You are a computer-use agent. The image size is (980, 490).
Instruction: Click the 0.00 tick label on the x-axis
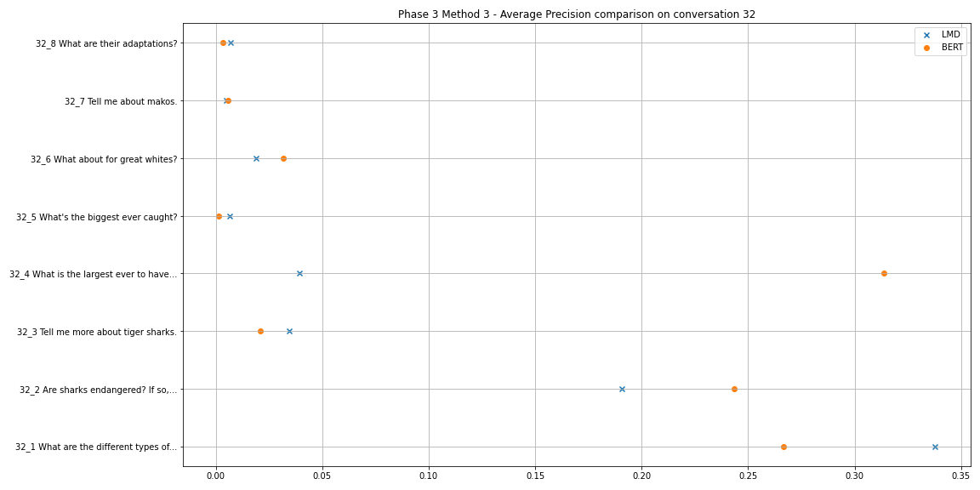point(216,473)
